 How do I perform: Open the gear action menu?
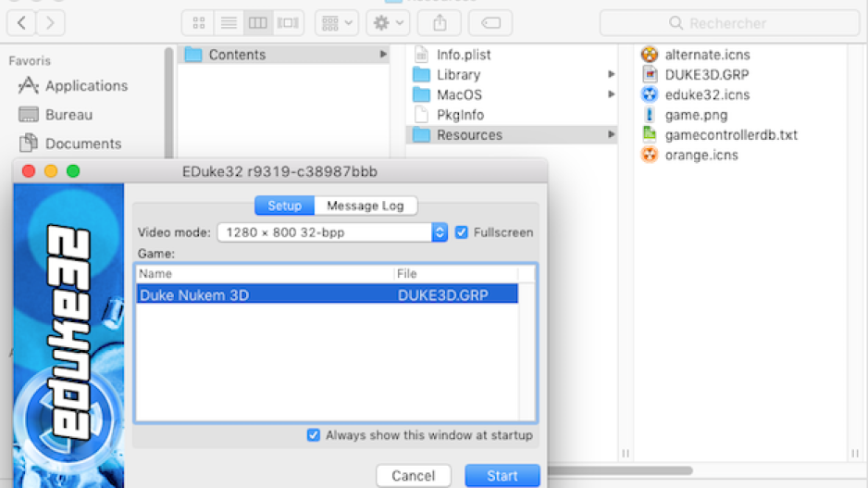388,23
